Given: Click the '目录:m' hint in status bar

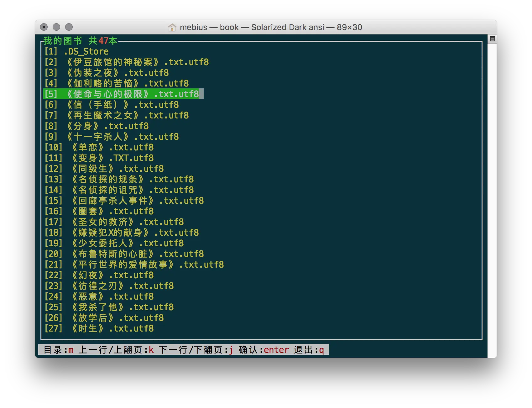Looking at the screenshot, I should pos(59,350).
